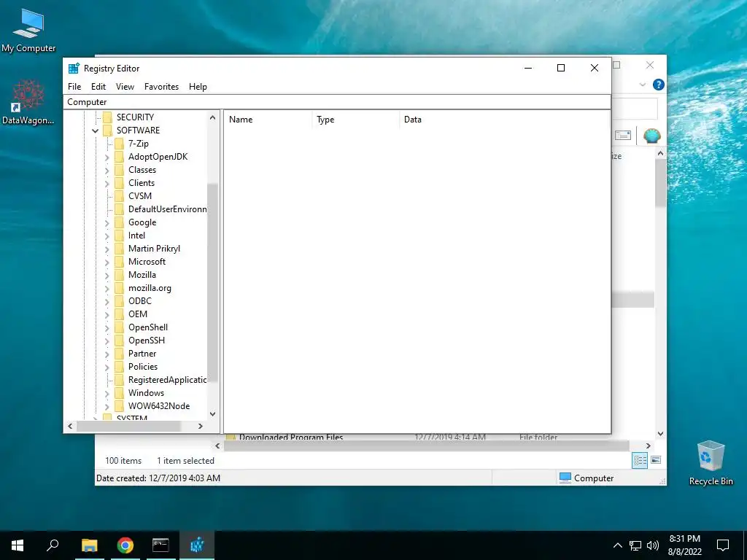This screenshot has width=747, height=560.
Task: Expand the Google key
Action: click(107, 223)
